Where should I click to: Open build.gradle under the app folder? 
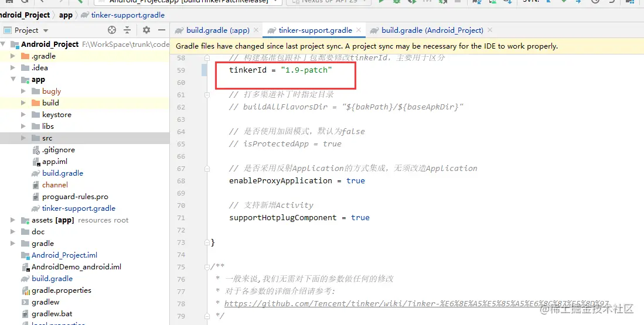tap(63, 173)
